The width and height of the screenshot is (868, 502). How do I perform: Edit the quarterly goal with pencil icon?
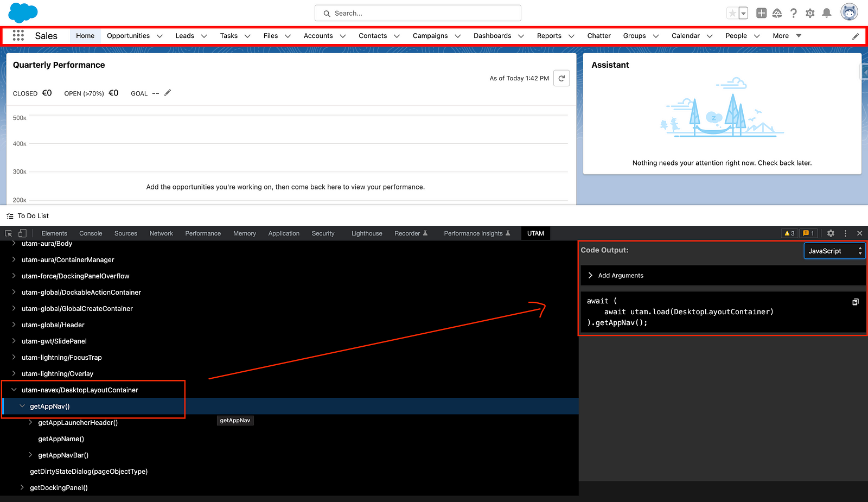168,93
